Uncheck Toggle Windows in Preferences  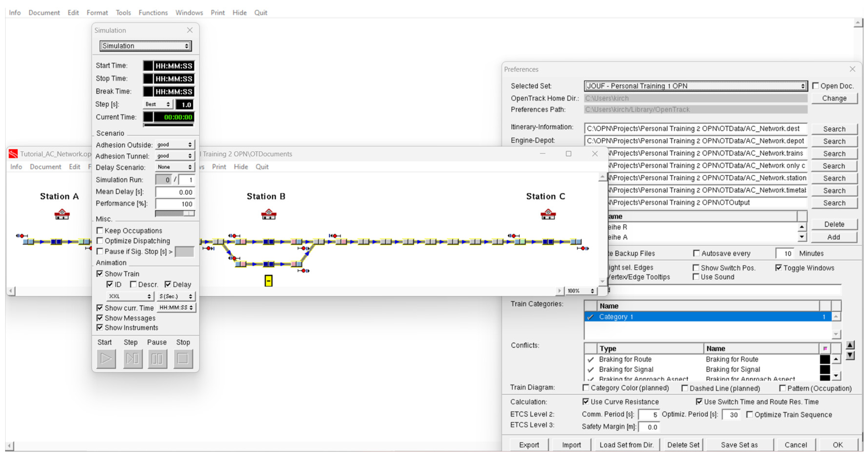(778, 268)
